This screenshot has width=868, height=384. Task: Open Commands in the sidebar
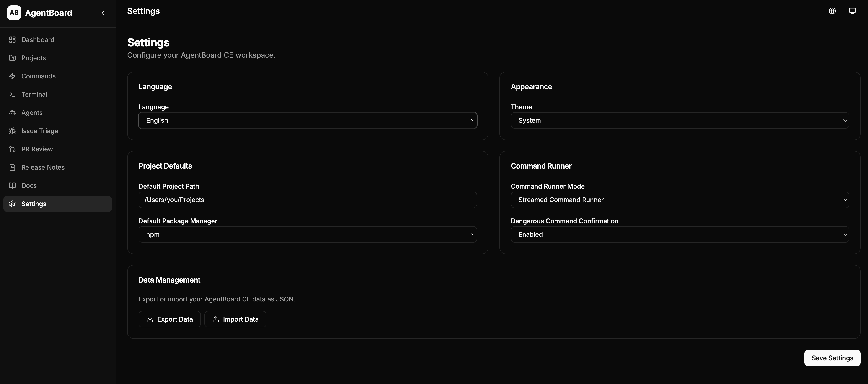58,76
